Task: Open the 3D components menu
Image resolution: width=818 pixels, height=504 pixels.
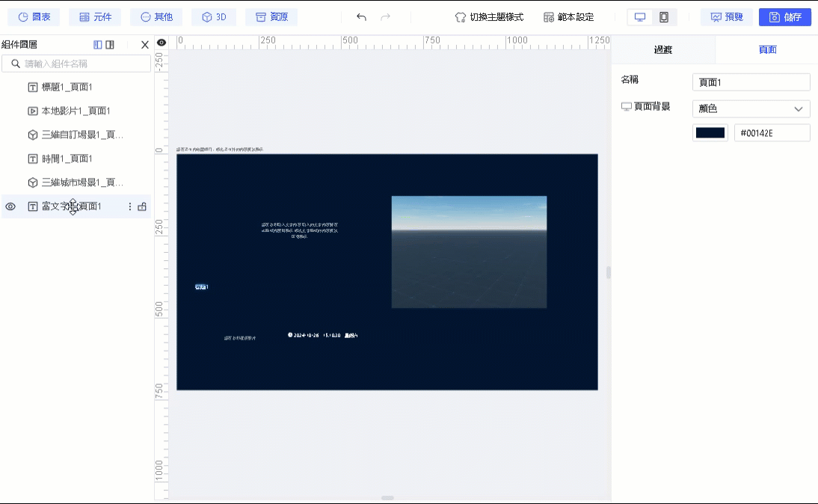Action: tap(214, 17)
